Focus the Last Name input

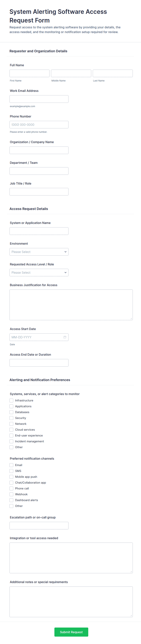coord(112,73)
